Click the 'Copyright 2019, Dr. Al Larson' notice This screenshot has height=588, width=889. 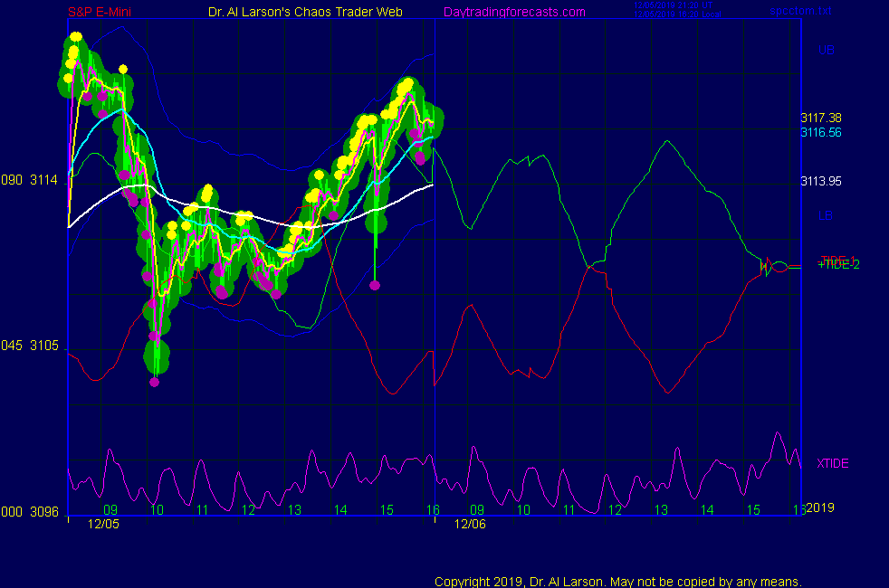click(618, 582)
